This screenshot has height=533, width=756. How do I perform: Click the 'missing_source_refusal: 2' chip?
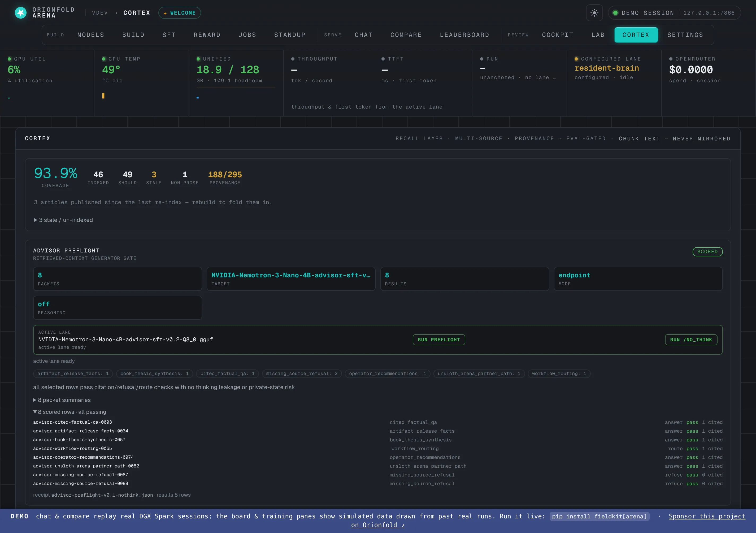point(302,373)
